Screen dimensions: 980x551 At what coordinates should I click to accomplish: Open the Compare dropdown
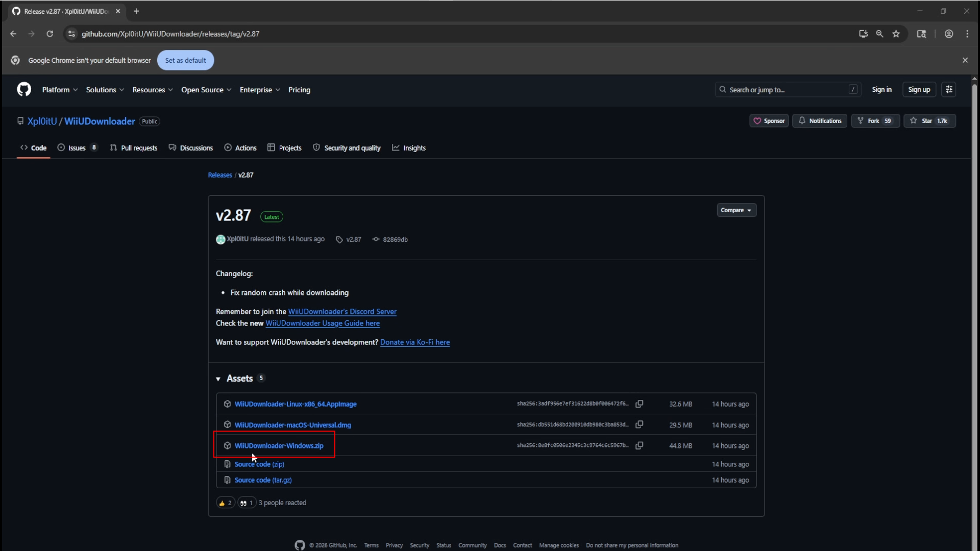pos(736,210)
